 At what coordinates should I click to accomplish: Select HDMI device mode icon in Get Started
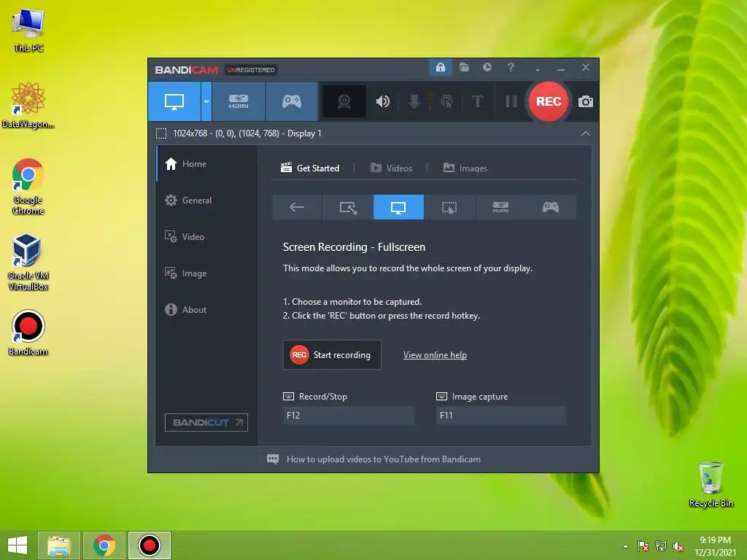500,207
